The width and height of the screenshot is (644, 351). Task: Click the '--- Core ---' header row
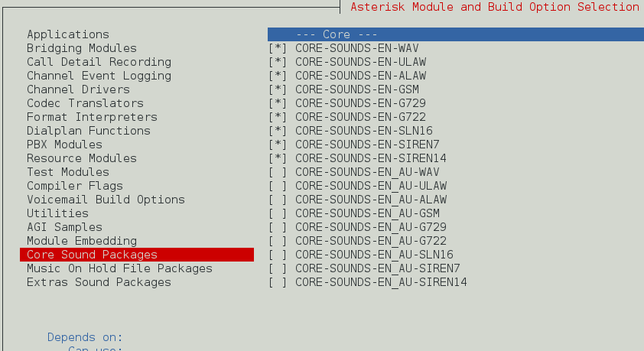pos(456,34)
